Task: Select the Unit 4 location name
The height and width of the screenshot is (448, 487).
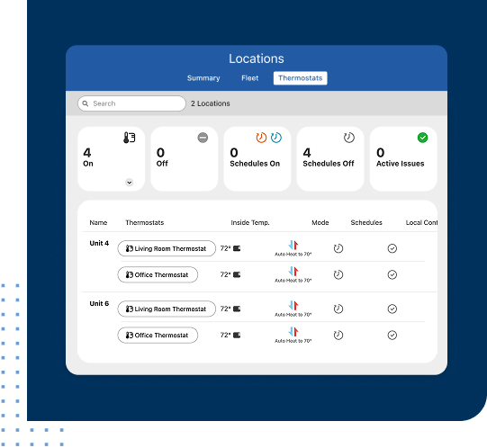Action: (99, 243)
